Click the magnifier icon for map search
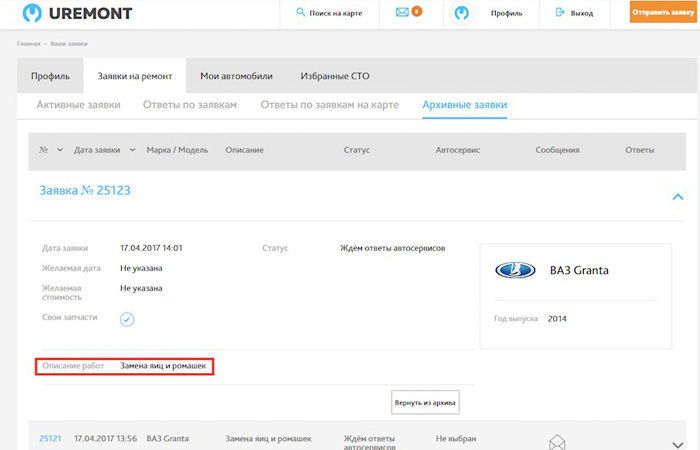Image resolution: width=700 pixels, height=450 pixels. 300,14
